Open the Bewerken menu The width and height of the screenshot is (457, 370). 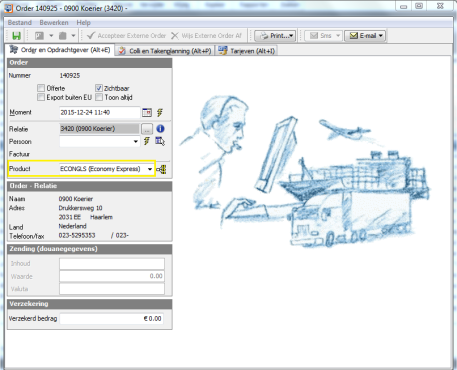pyautogui.click(x=54, y=23)
